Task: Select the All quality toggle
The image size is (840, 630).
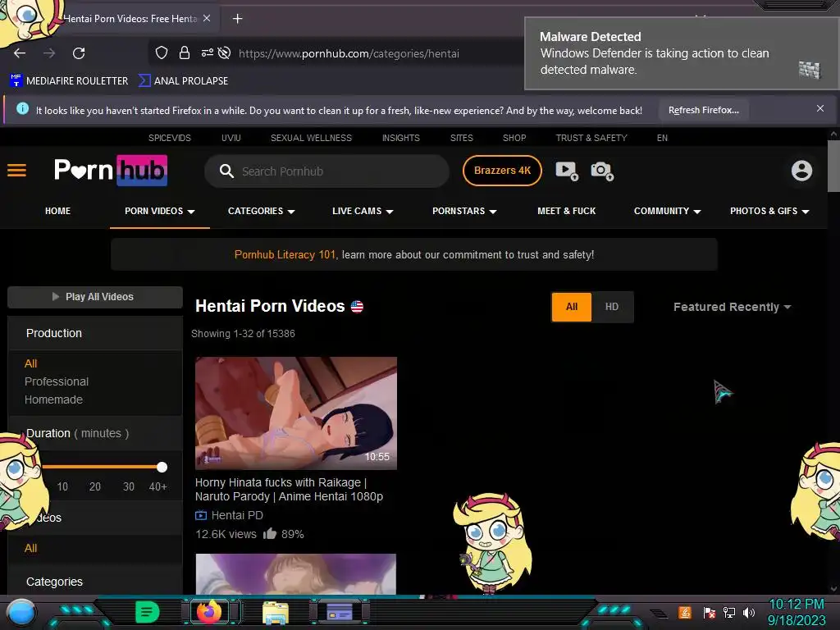Action: coord(572,307)
